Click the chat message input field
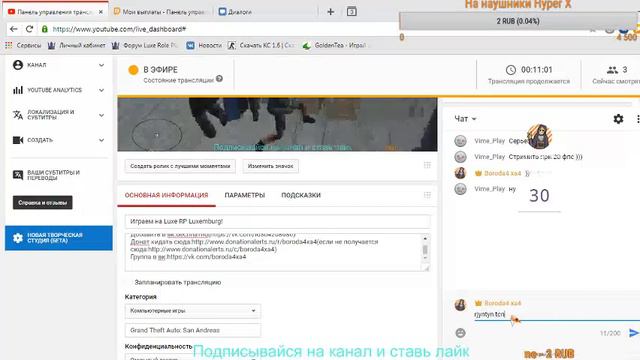Screen dimensions: 640x360 coord(557,314)
